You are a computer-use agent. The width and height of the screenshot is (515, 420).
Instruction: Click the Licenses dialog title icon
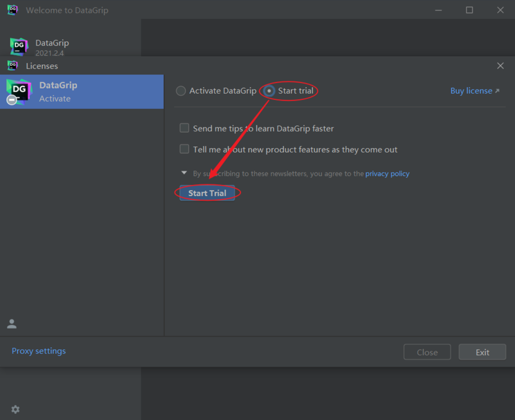click(x=13, y=65)
